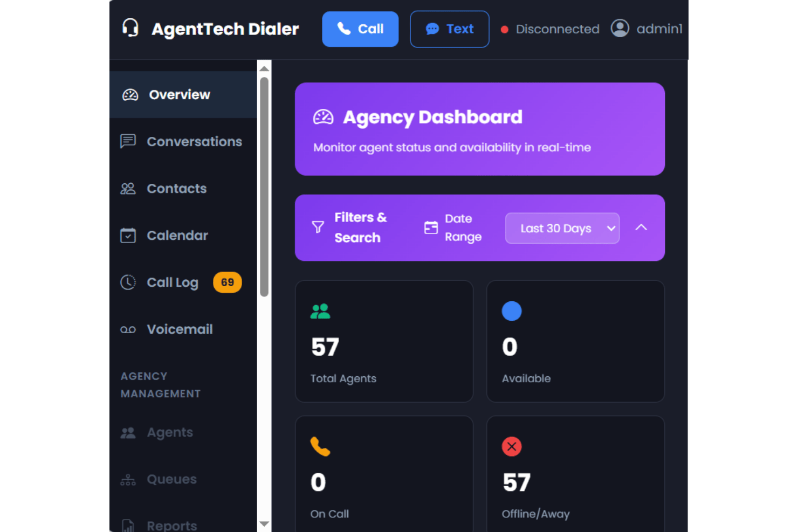Viewport: 798px width, 532px height.
Task: Click the red Offline/Away X icon
Action: tap(512, 446)
